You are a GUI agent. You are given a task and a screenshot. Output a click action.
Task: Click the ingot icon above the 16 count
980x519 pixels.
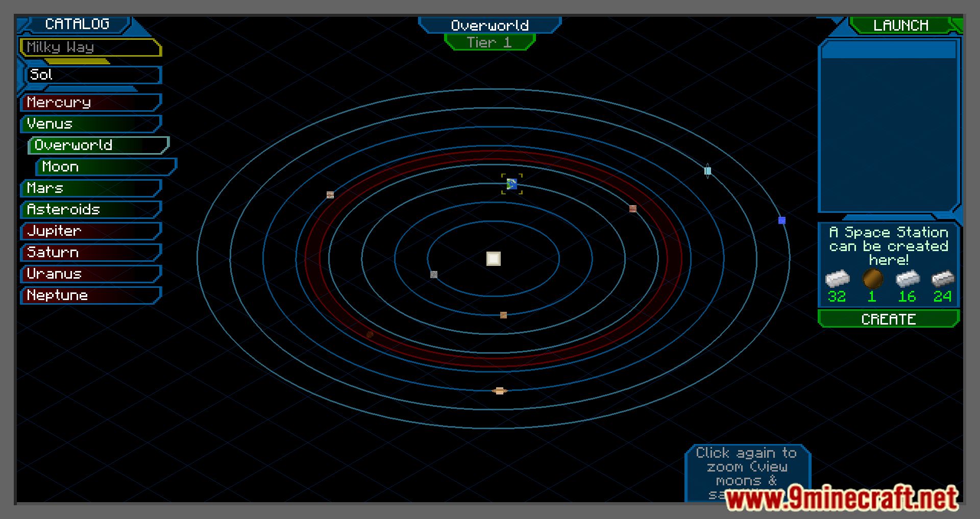(x=908, y=279)
